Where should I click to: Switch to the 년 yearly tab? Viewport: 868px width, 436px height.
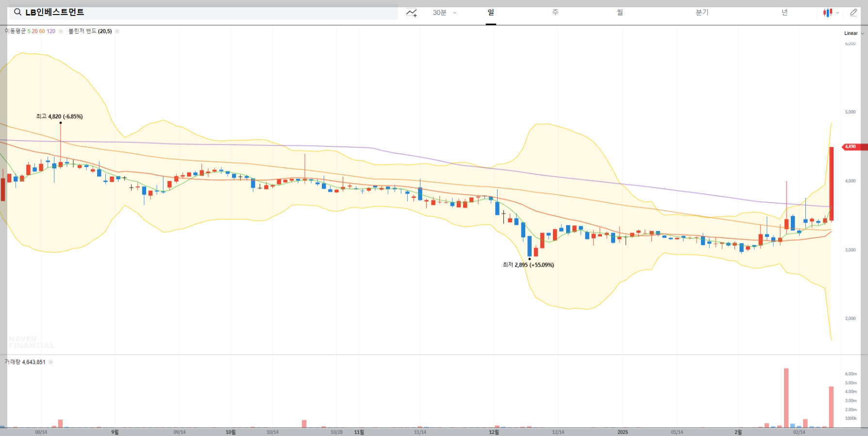(785, 13)
